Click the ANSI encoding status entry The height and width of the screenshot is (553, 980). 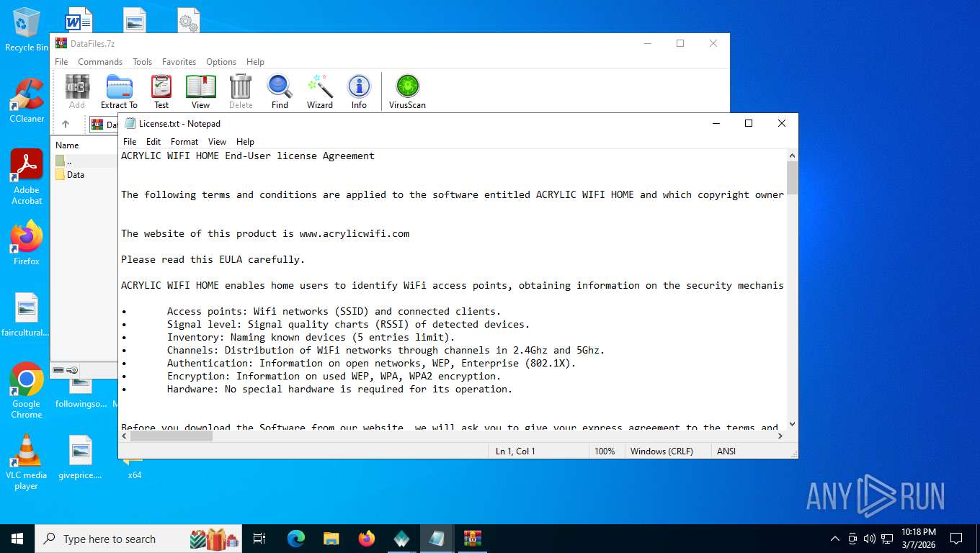(x=726, y=451)
